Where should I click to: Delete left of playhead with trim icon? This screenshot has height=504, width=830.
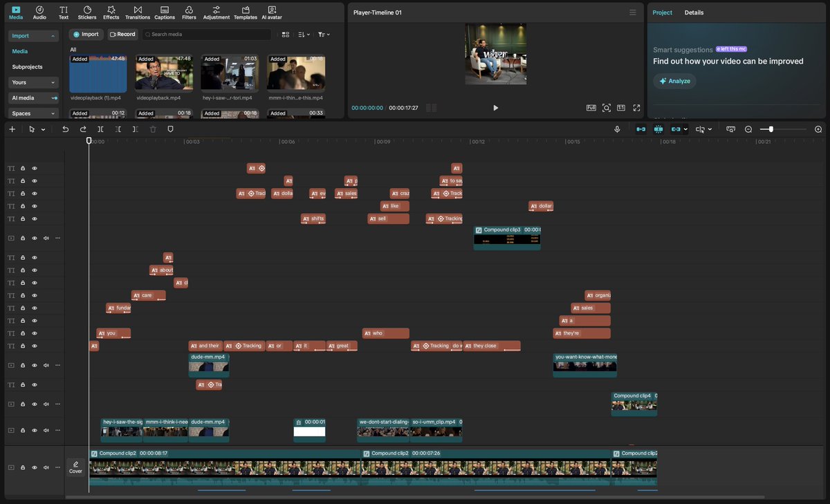pos(118,129)
